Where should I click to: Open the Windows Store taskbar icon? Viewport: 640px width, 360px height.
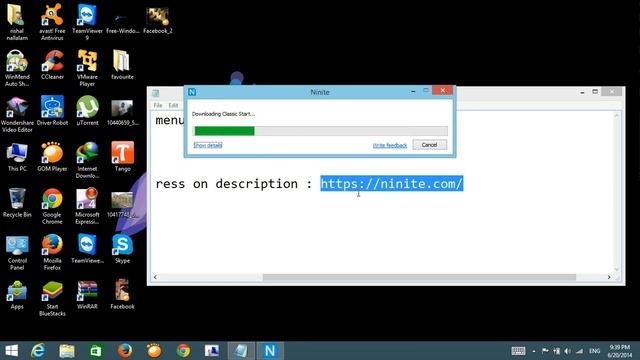click(96, 351)
